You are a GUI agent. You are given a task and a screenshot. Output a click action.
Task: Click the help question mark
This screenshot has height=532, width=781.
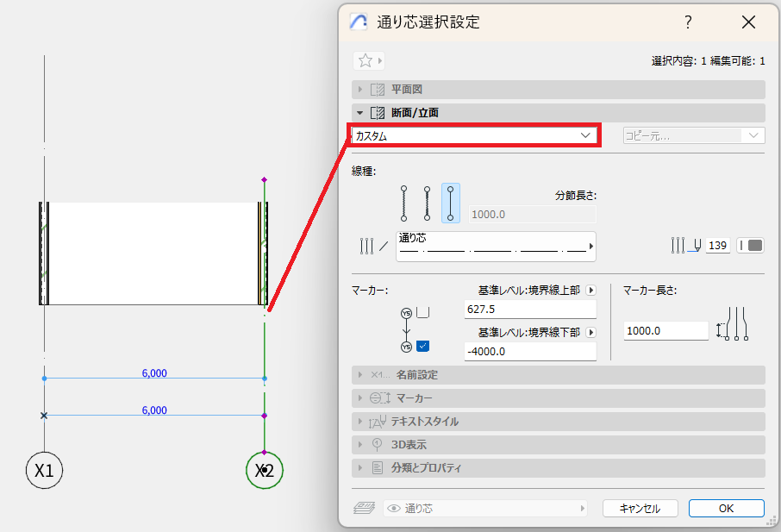tap(688, 22)
